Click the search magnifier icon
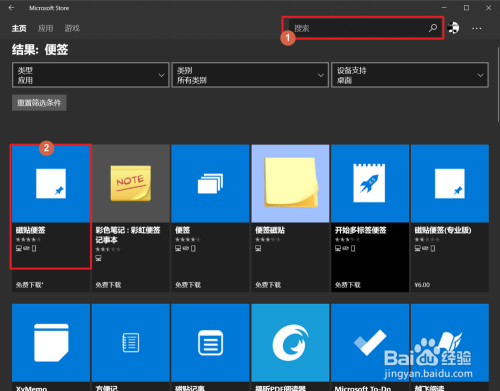The image size is (500, 391). [x=433, y=28]
